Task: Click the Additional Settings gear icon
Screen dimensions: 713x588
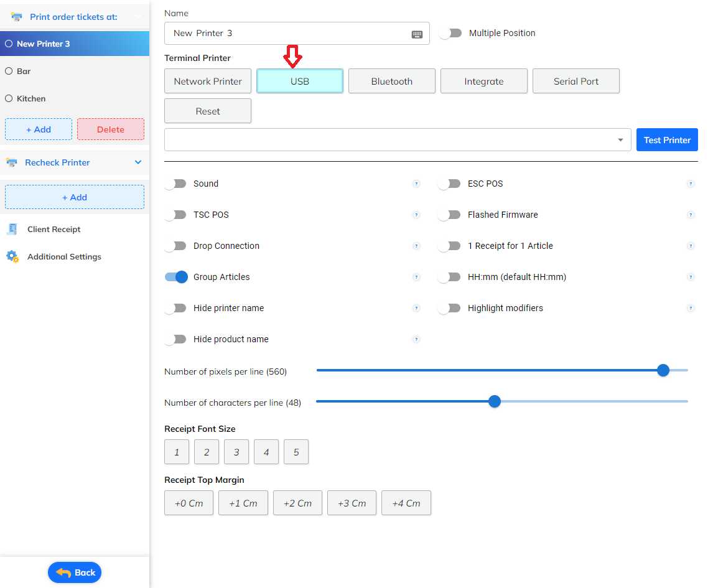Action: (x=12, y=256)
